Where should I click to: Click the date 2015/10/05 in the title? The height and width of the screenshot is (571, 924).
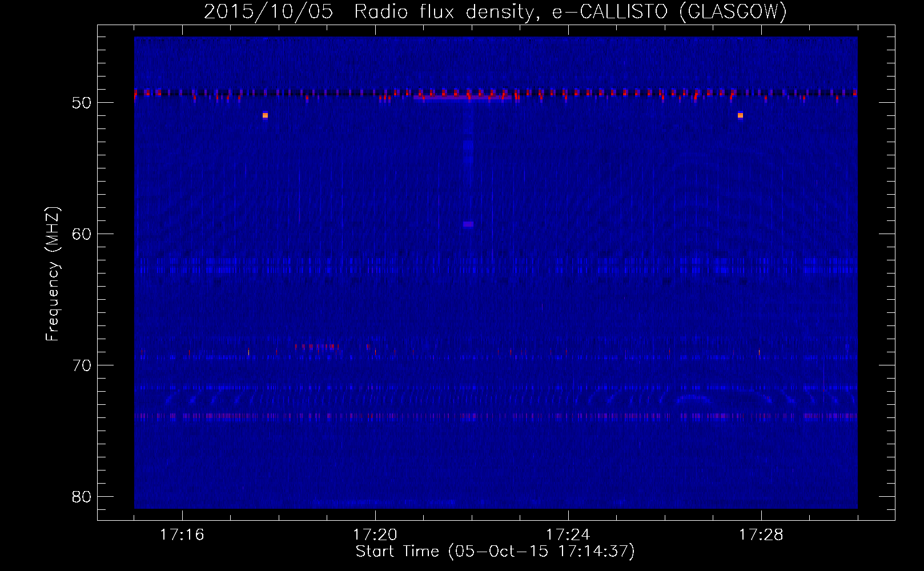coord(268,12)
